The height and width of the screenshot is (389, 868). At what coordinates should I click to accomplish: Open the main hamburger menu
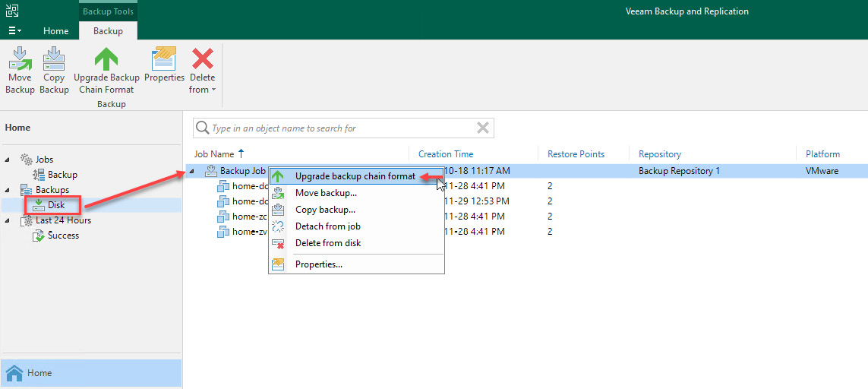click(15, 30)
